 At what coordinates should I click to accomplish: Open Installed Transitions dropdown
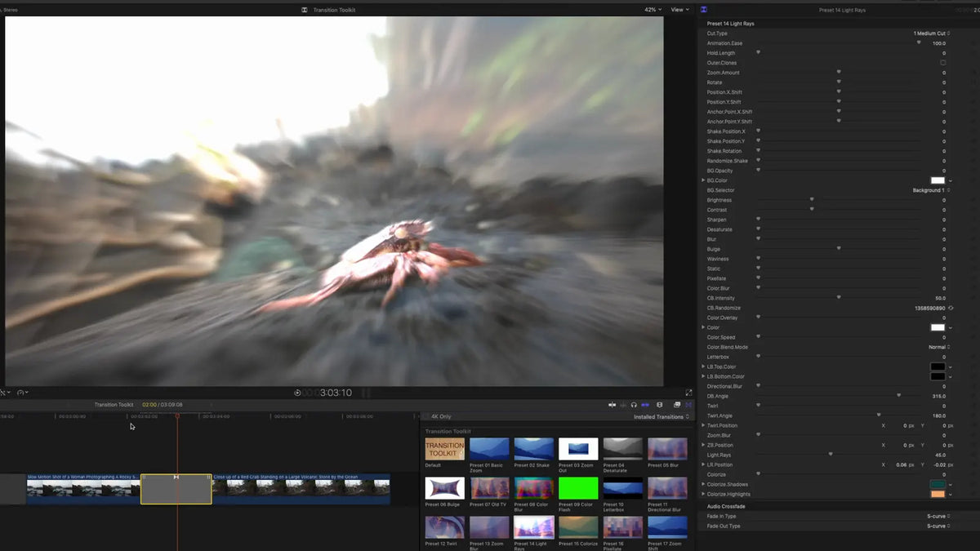tap(661, 416)
